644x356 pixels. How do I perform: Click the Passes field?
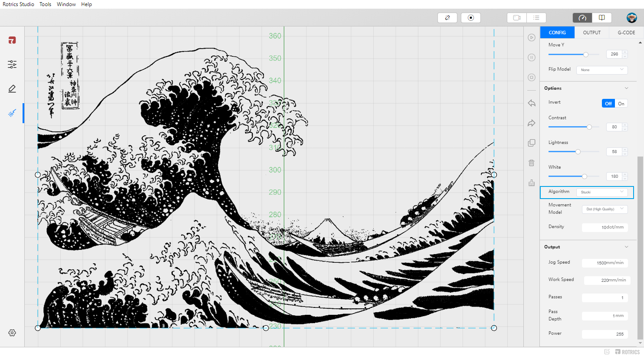tap(605, 298)
